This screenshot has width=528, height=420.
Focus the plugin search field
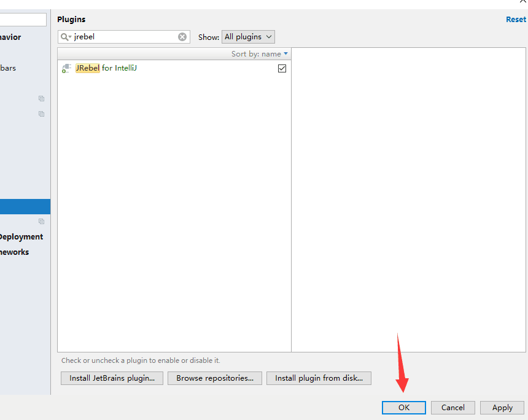(x=124, y=37)
